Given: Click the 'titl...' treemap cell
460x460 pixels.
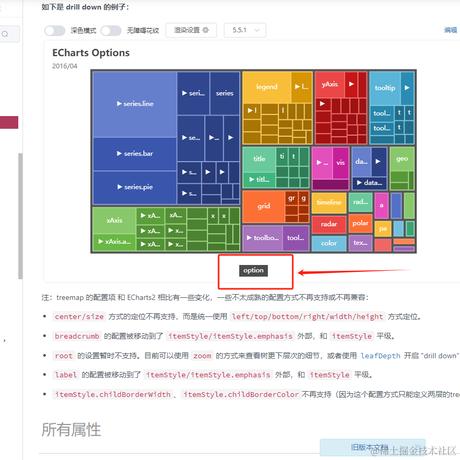Looking at the screenshot, I should [259, 180].
